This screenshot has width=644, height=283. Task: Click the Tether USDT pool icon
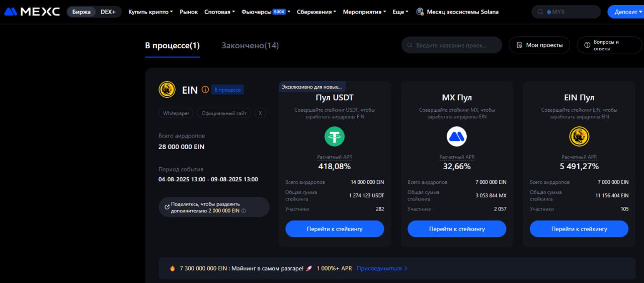(x=334, y=136)
